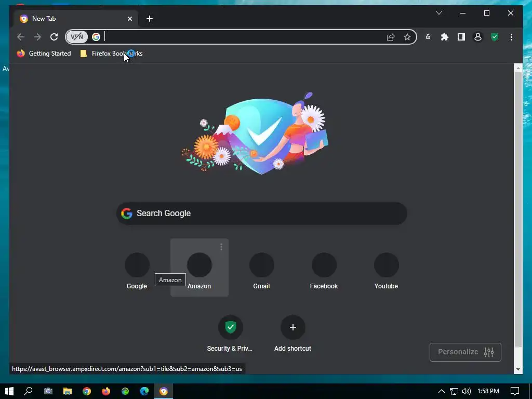Image resolution: width=532 pixels, height=399 pixels.
Task: Click the page scrollbar down arrow
Action: pyautogui.click(x=518, y=369)
